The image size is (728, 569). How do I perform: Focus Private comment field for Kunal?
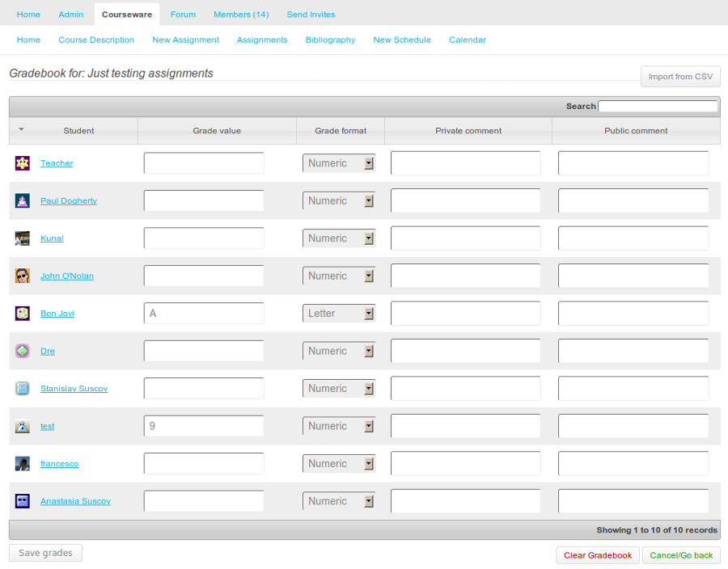[466, 238]
